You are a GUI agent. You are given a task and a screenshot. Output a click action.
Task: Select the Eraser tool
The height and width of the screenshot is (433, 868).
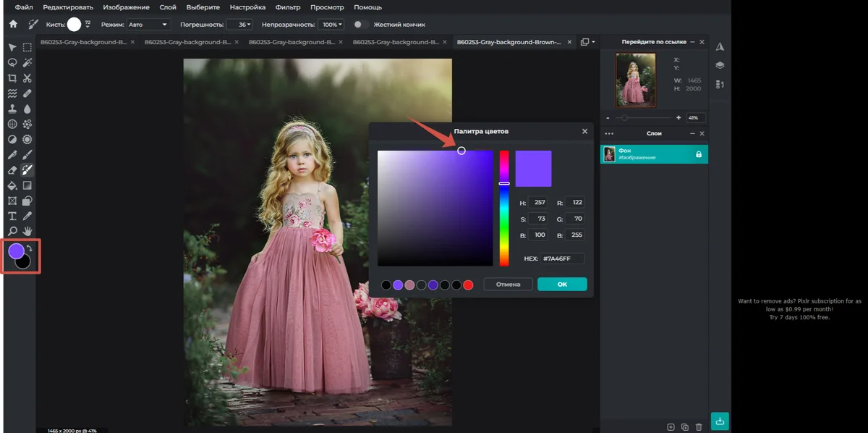coord(12,170)
